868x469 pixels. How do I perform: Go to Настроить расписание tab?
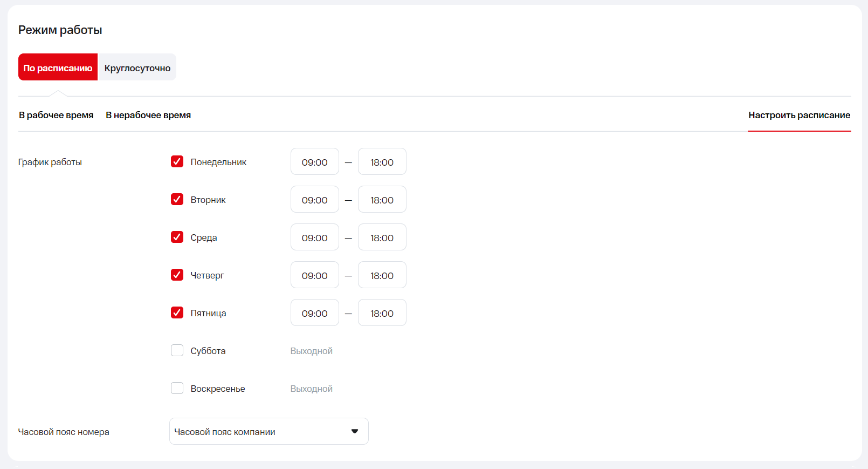tap(799, 115)
